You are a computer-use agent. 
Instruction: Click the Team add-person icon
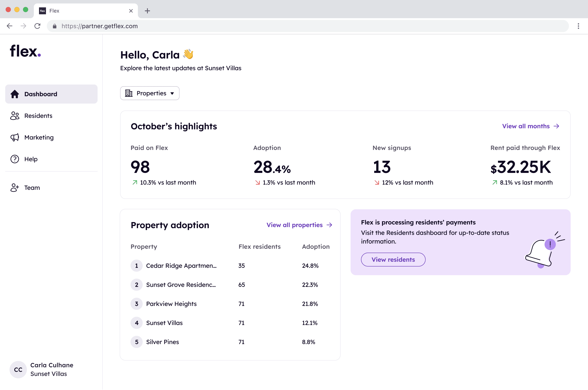point(15,188)
